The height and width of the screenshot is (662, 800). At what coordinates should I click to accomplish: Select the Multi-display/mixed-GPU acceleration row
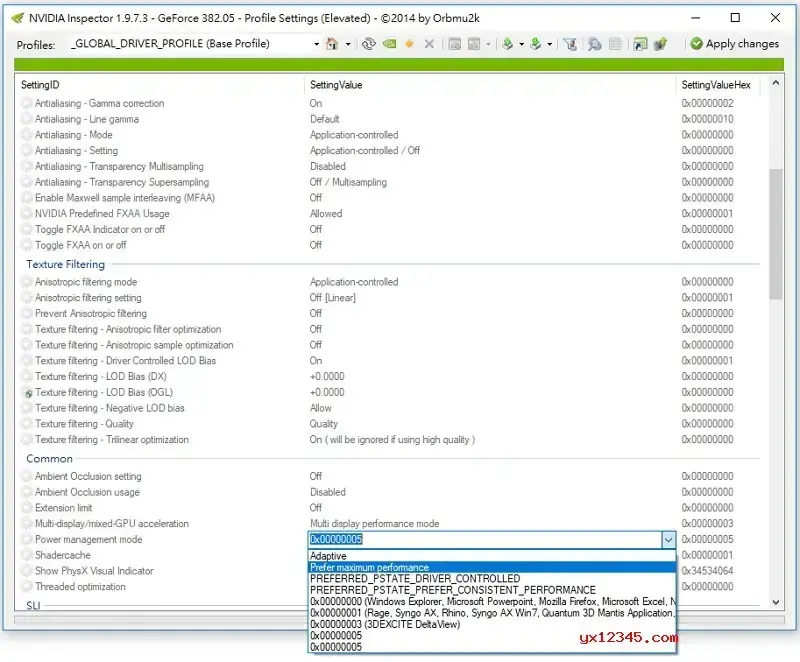(390, 524)
